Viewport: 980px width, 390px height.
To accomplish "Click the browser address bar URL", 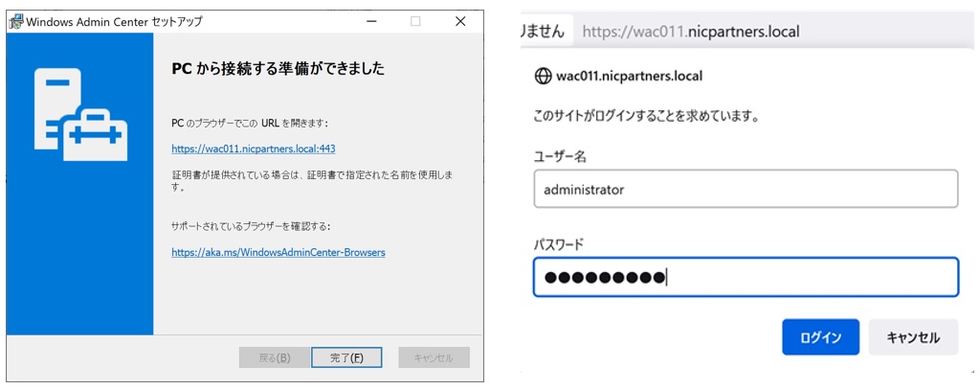I will coord(690,32).
